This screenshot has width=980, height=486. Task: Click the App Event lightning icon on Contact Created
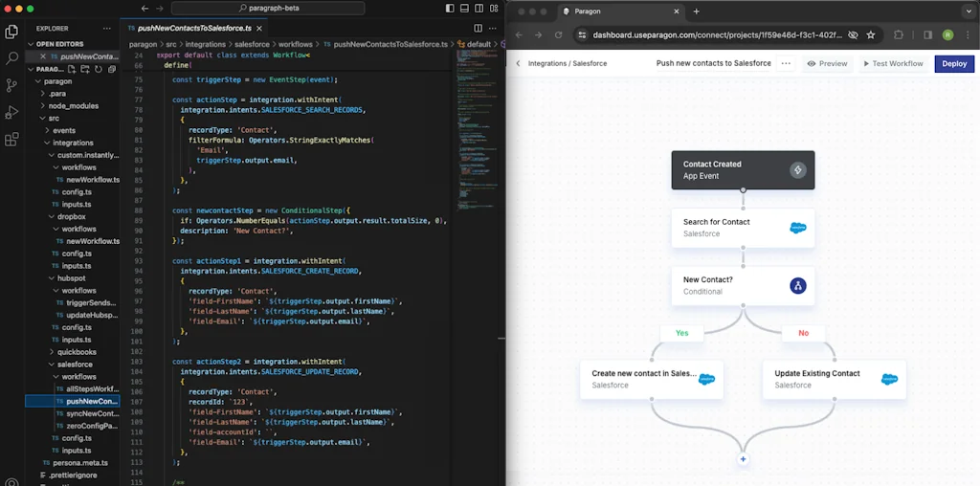[797, 170]
